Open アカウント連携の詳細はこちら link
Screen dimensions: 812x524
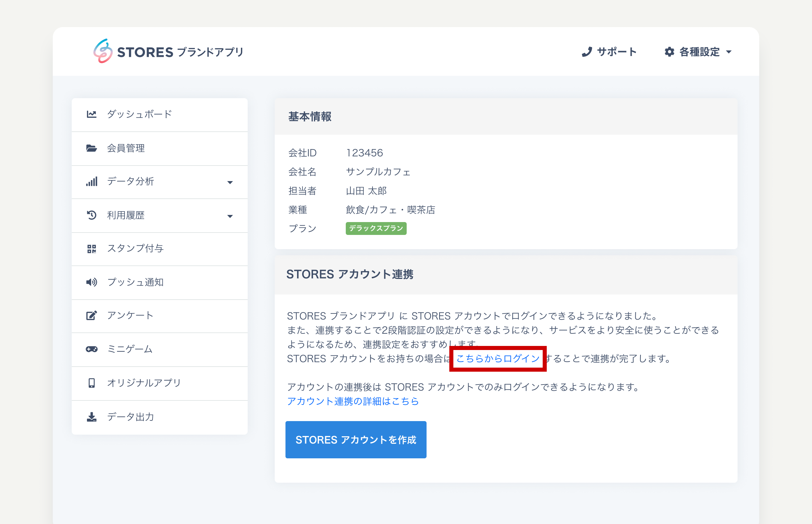pyautogui.click(x=353, y=401)
